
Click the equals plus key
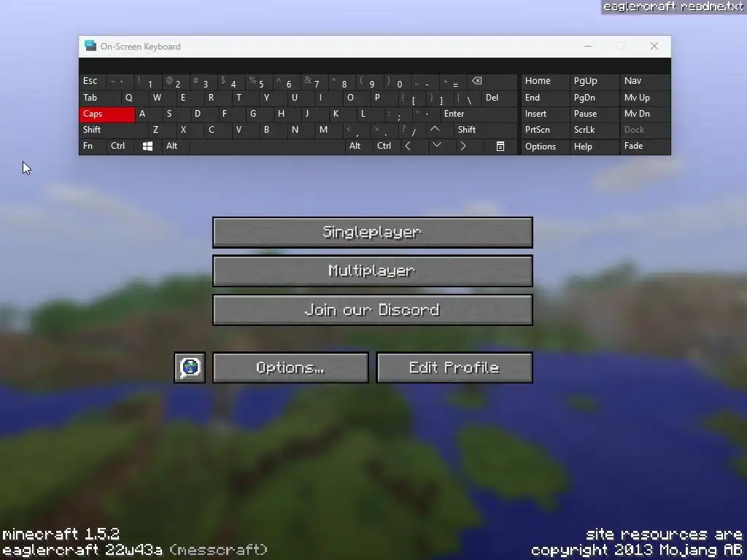453,82
